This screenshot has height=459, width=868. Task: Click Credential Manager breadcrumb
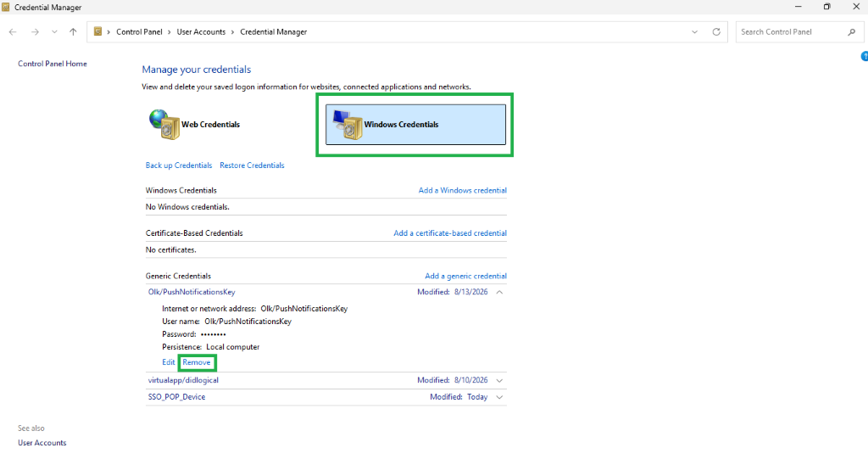click(x=274, y=32)
